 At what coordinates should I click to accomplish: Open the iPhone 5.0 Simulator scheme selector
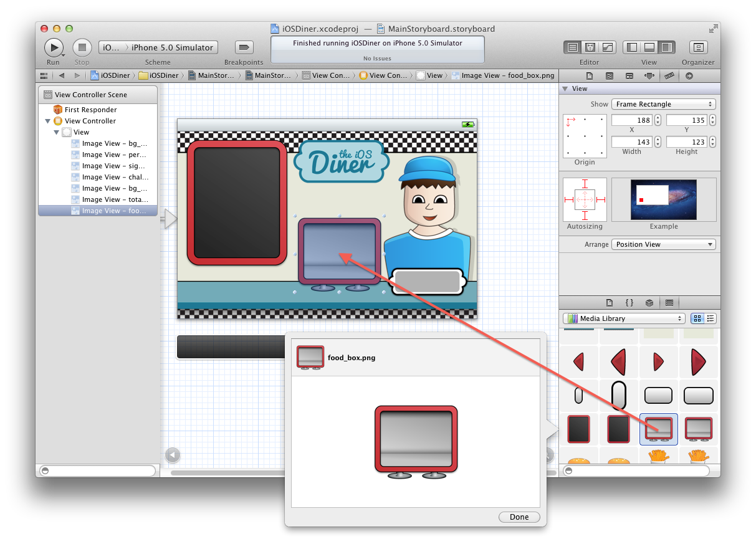(x=171, y=47)
